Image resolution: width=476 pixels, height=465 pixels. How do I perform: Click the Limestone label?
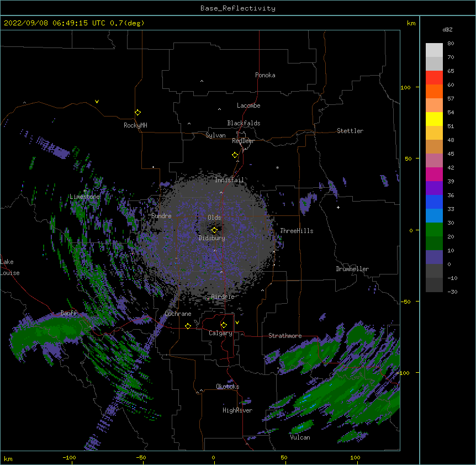(x=84, y=197)
